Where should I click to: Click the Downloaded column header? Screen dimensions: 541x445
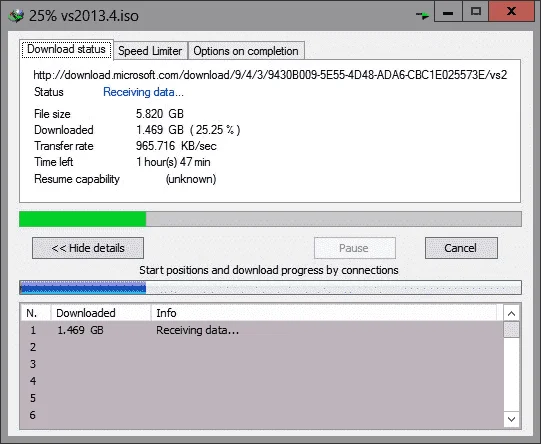[101, 313]
